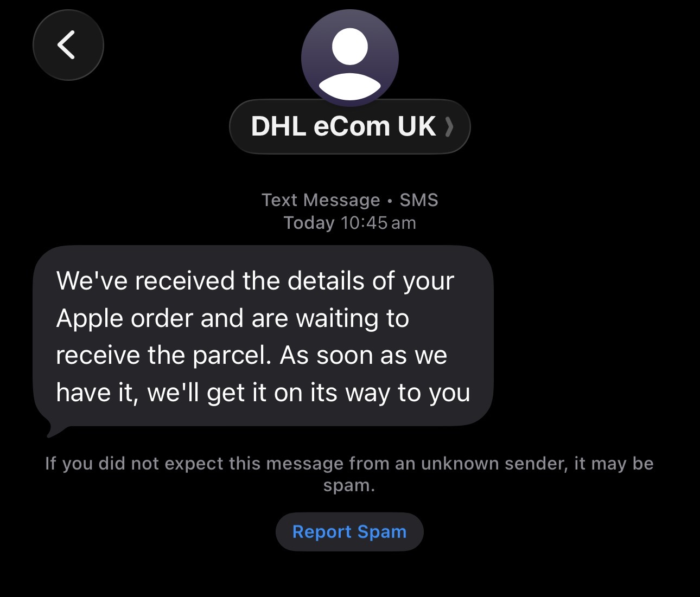Screen dimensions: 700x597
Task: Tap the back arrow button
Action: click(68, 45)
